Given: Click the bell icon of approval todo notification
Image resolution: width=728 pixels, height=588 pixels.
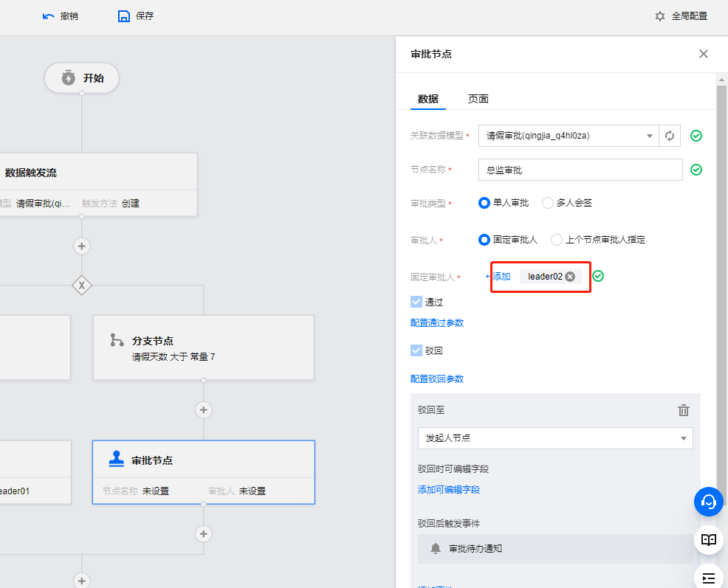Looking at the screenshot, I should coord(436,549).
